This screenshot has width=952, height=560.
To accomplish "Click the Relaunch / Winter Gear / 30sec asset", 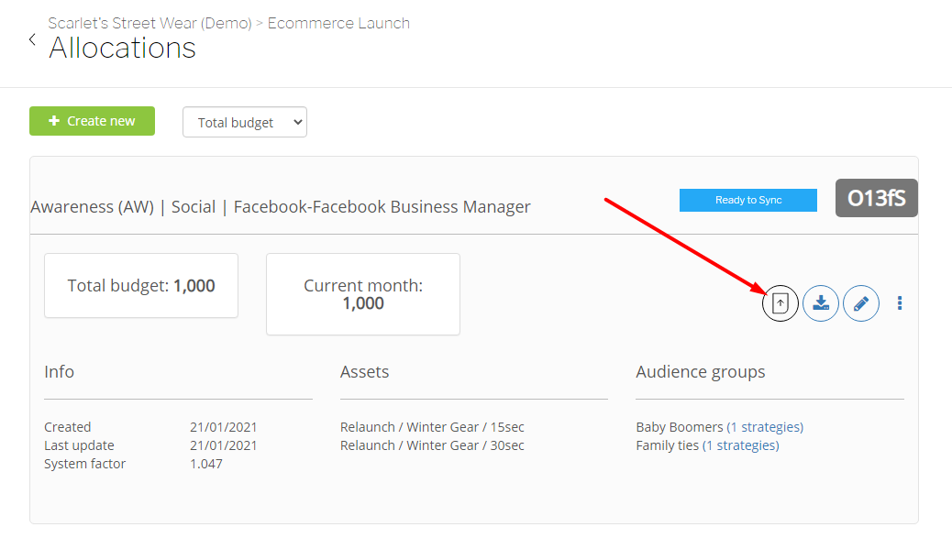I will (x=432, y=445).
